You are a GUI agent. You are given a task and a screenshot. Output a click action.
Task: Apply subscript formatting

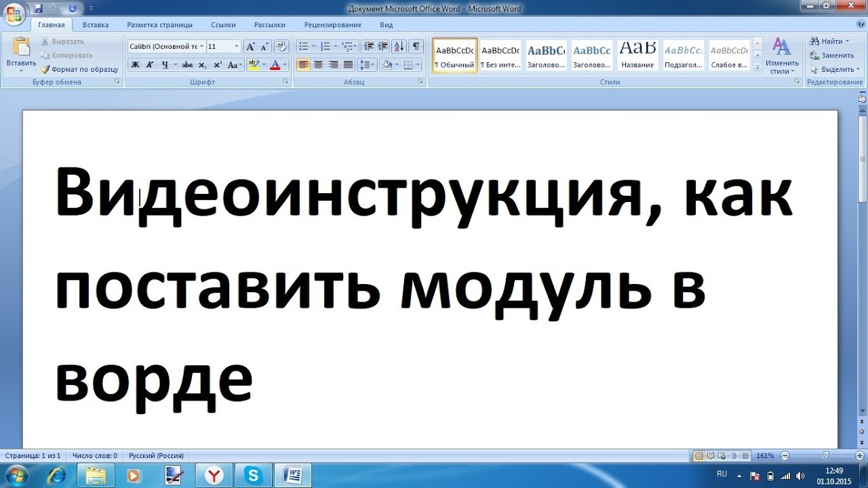click(x=203, y=65)
